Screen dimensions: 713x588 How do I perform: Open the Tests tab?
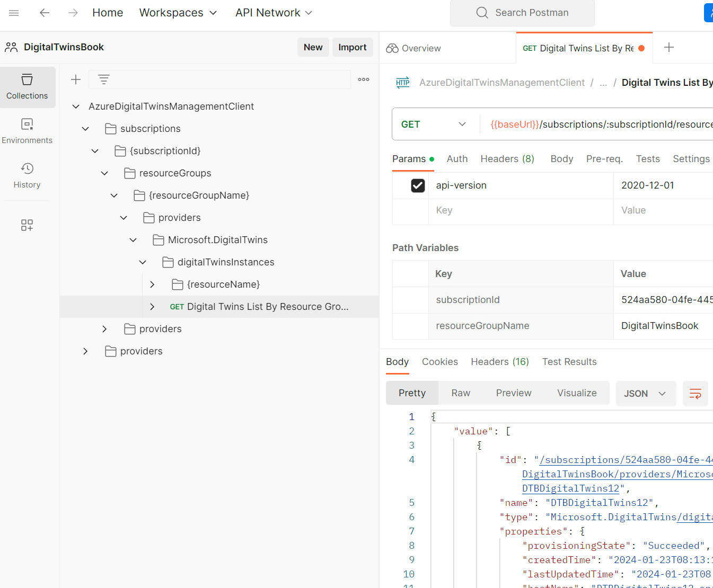click(x=648, y=159)
